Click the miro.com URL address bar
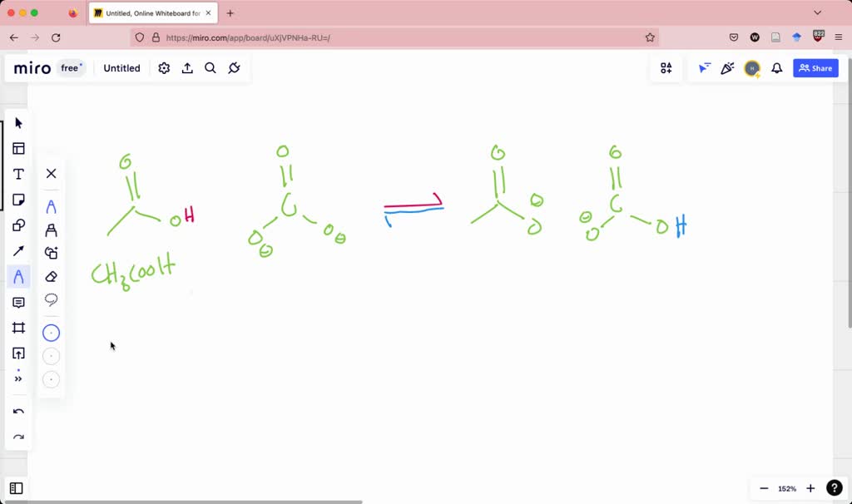Image resolution: width=852 pixels, height=504 pixels. click(x=395, y=37)
